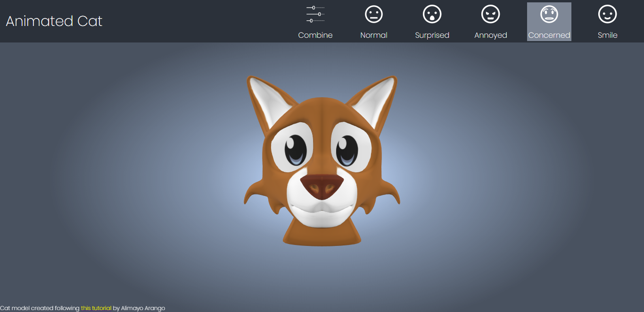Select the Normal neutral face icon

click(374, 14)
